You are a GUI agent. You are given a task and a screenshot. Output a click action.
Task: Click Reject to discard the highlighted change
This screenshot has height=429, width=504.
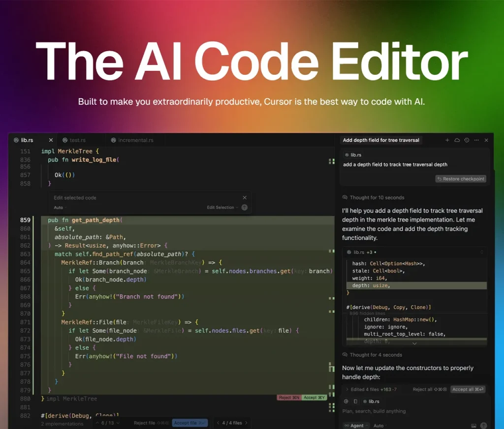tap(289, 398)
